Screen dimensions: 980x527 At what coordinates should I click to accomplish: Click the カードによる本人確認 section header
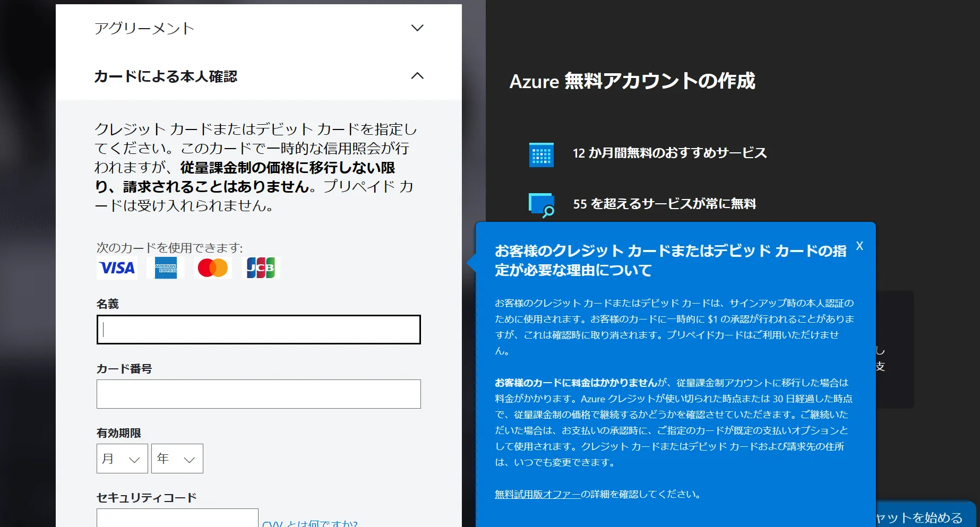[x=259, y=76]
